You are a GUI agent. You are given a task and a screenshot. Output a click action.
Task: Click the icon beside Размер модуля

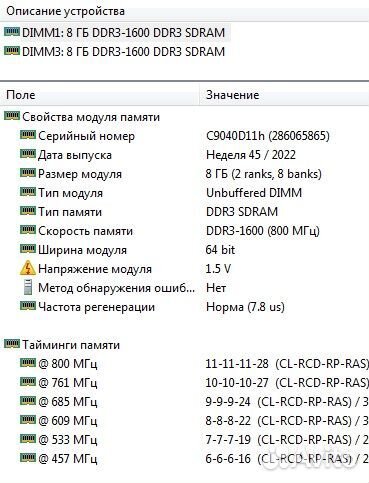(28, 173)
